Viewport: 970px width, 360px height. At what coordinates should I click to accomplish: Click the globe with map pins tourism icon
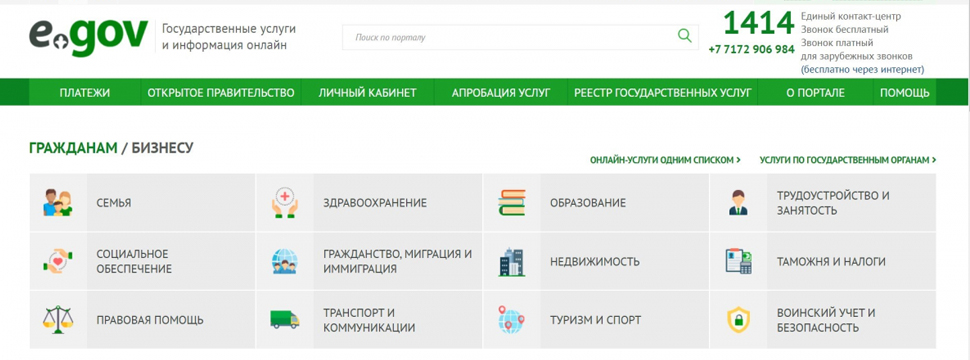512,319
